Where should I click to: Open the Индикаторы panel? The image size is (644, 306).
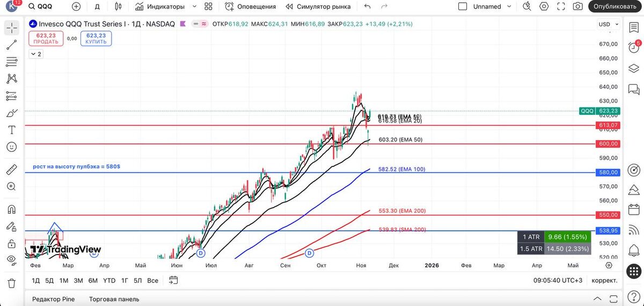(x=160, y=6)
